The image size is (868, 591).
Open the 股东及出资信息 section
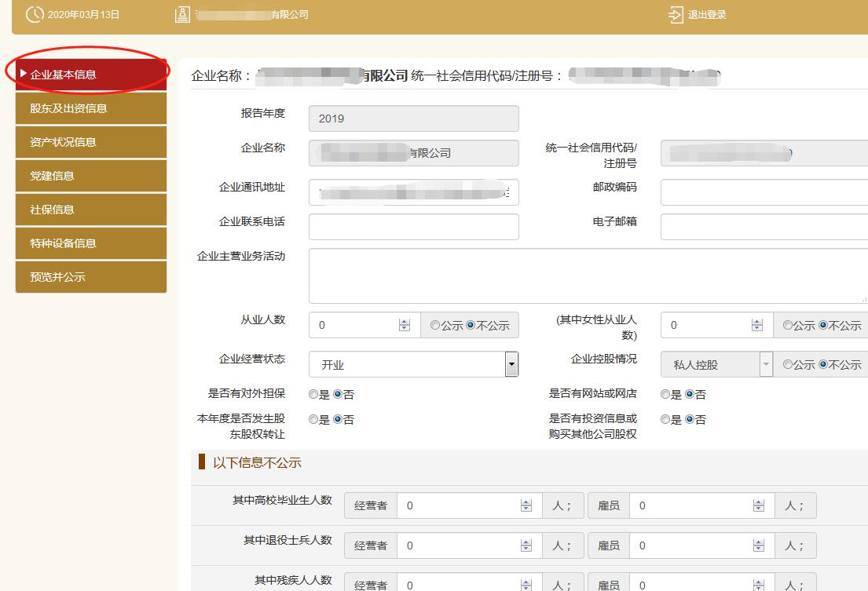tap(91, 108)
